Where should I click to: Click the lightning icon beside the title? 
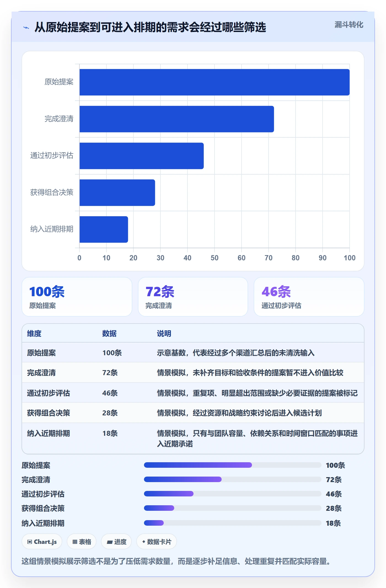click(26, 28)
